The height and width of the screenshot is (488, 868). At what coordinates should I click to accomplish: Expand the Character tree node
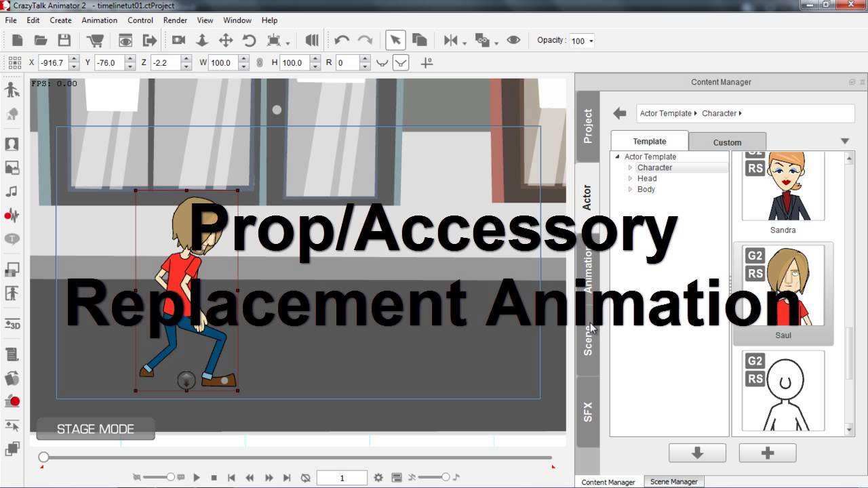pos(630,167)
